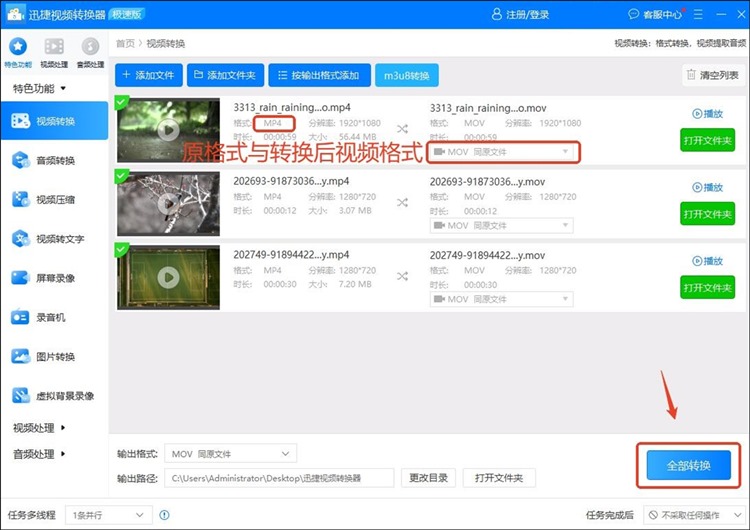Play the 202749-91894422 thumbnail preview
Image resolution: width=750 pixels, height=530 pixels.
[168, 277]
